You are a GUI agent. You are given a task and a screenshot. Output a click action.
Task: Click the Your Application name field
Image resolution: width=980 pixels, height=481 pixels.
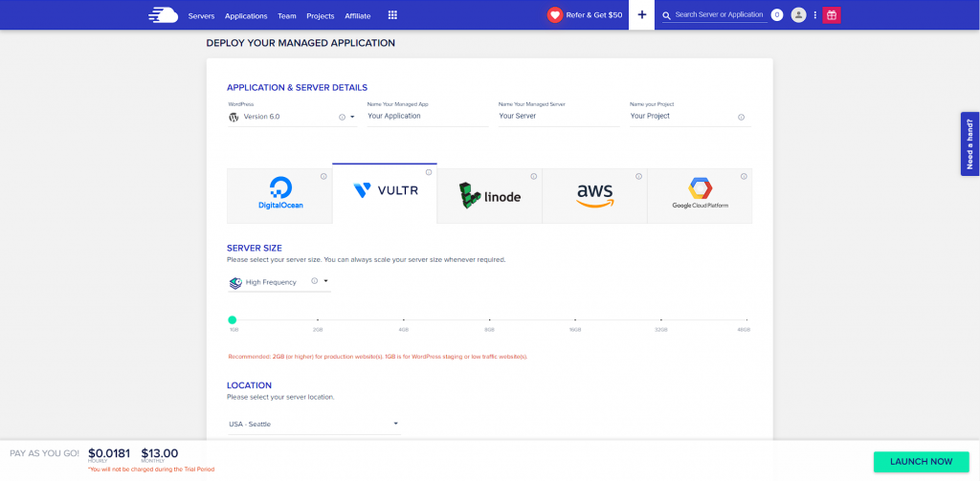[x=428, y=117]
